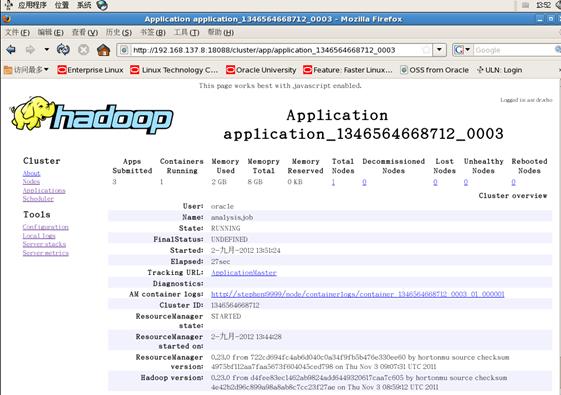Open the Oracle University bookmark
This screenshot has height=395, width=561.
pos(261,70)
